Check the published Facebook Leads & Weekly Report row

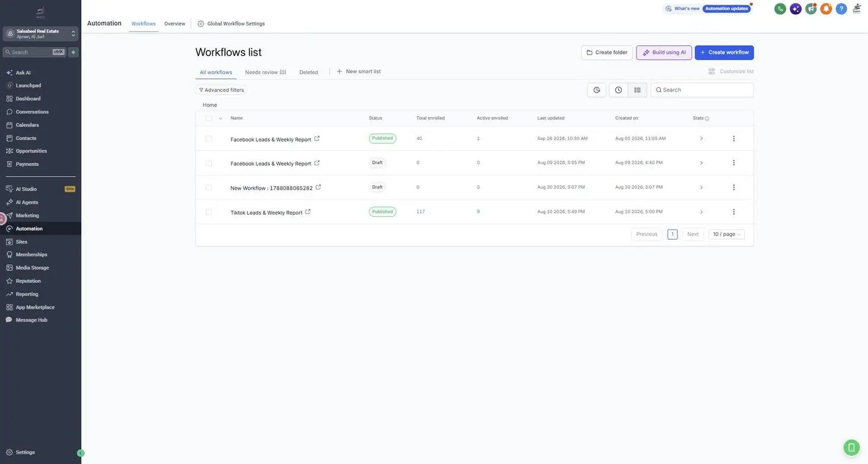(x=208, y=139)
